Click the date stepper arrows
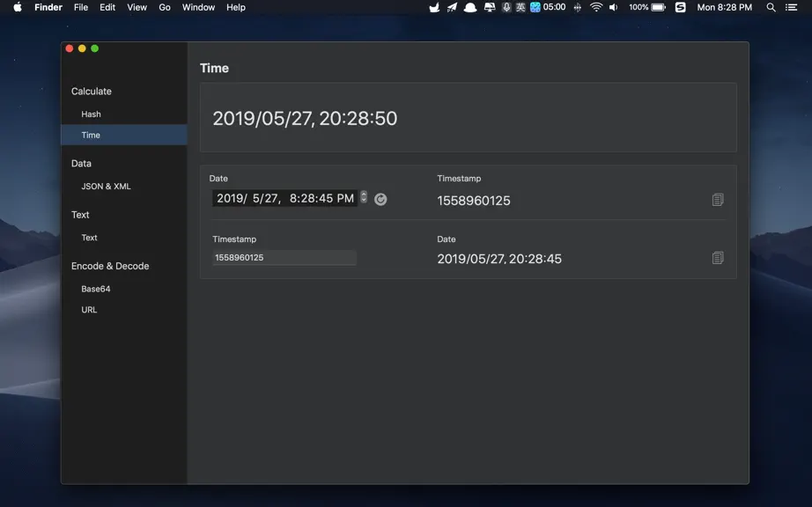This screenshot has height=507, width=812. [x=364, y=197]
